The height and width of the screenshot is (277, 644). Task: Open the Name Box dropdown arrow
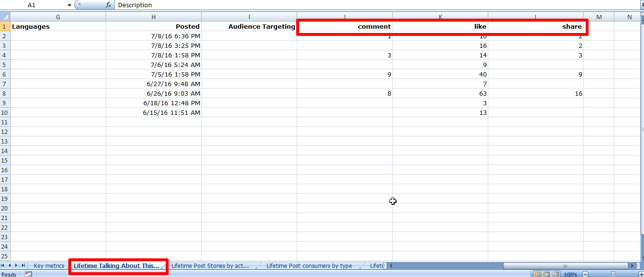click(x=69, y=5)
